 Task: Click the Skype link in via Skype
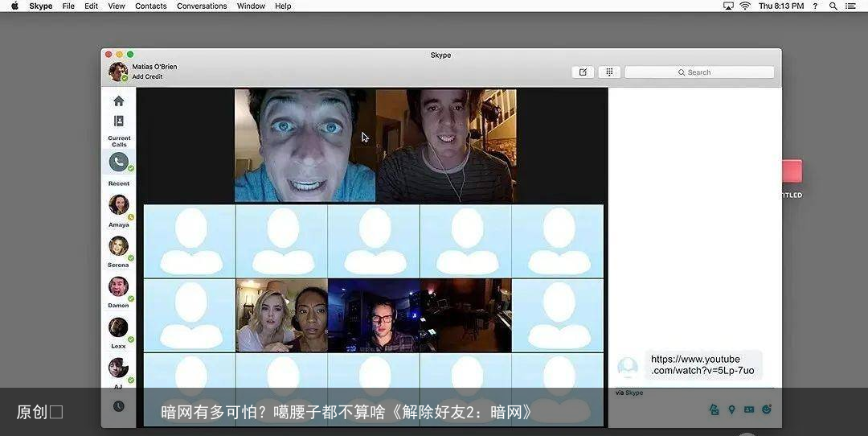(634, 393)
